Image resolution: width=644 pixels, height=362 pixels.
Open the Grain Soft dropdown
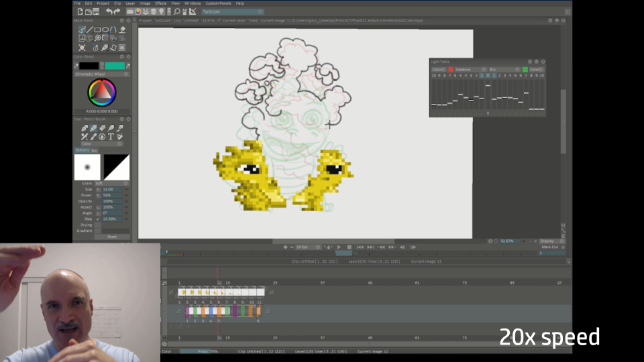[112, 183]
